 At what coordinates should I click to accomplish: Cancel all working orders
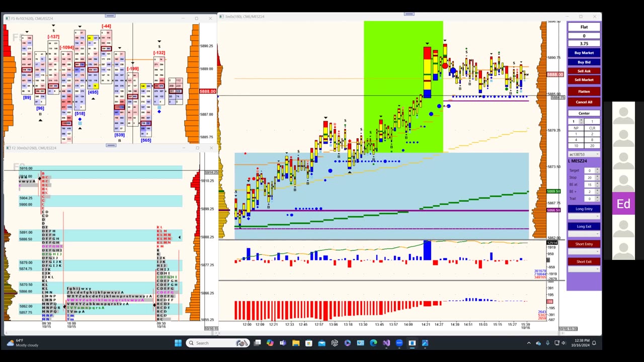click(x=584, y=102)
